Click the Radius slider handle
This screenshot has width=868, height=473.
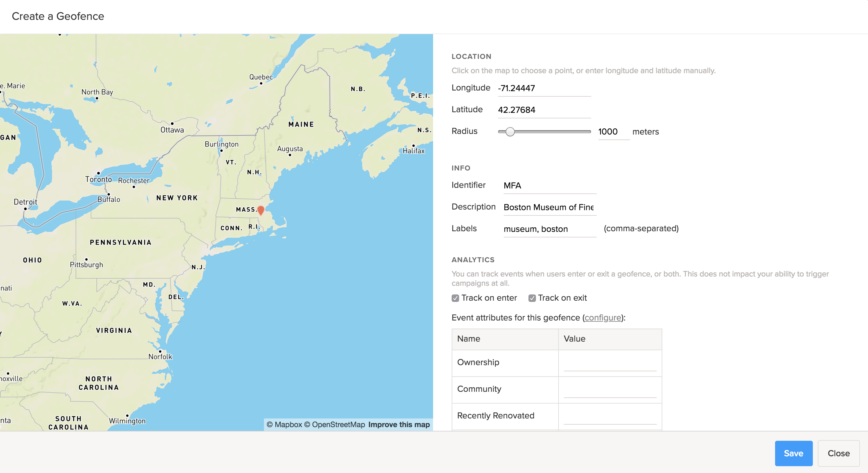[510, 131]
